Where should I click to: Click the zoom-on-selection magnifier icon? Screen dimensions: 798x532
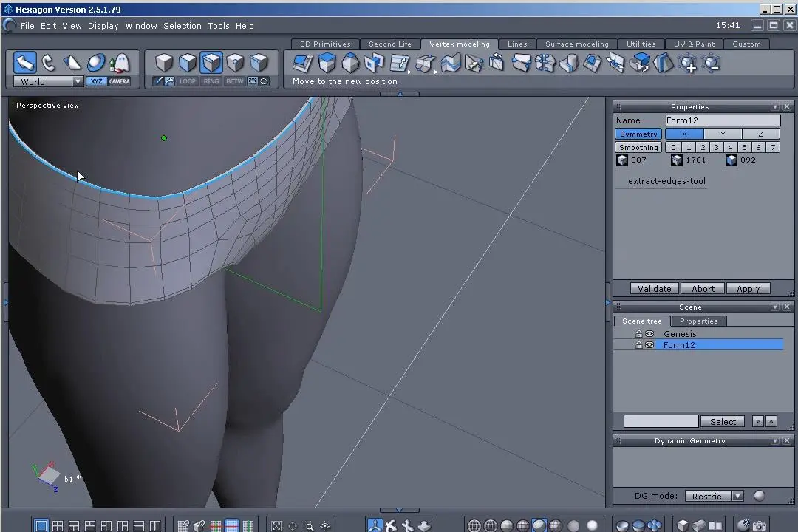click(x=309, y=526)
